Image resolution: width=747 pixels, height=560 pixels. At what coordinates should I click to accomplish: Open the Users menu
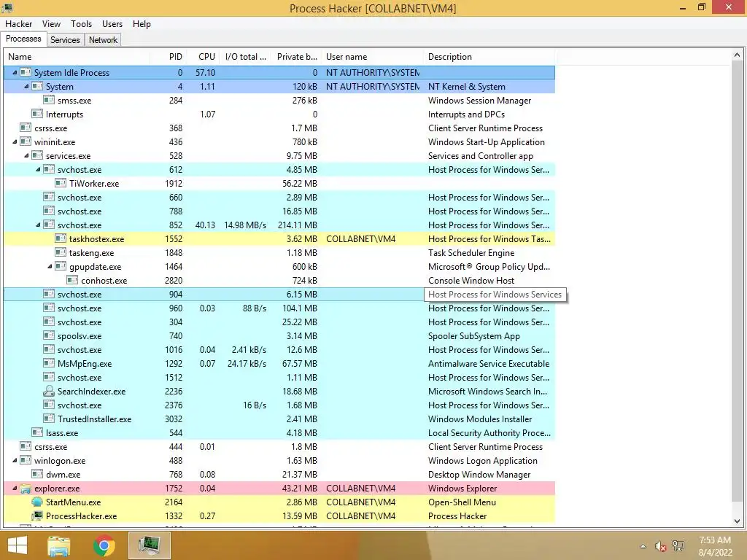[112, 24]
